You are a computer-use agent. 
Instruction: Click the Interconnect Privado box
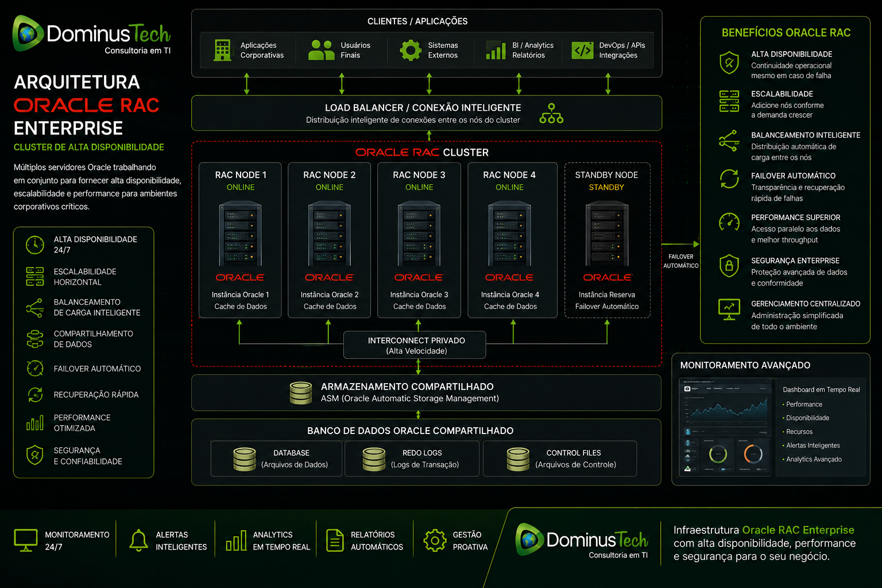(x=415, y=345)
